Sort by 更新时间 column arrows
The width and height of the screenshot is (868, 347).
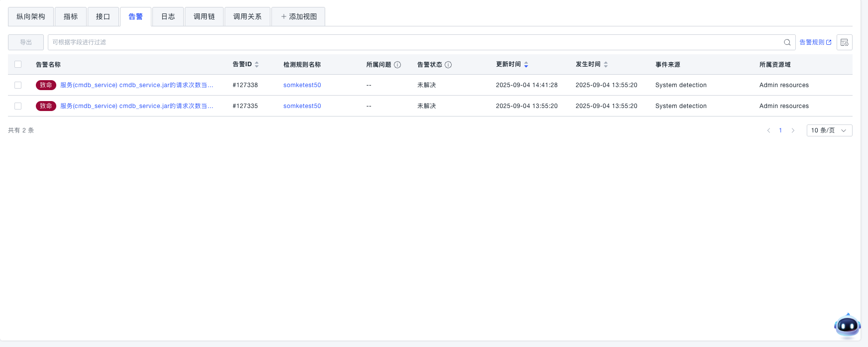coord(526,65)
